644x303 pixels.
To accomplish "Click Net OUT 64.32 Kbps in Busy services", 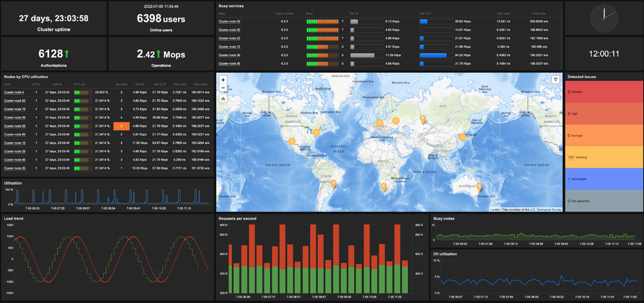I will pyautogui.click(x=462, y=55).
